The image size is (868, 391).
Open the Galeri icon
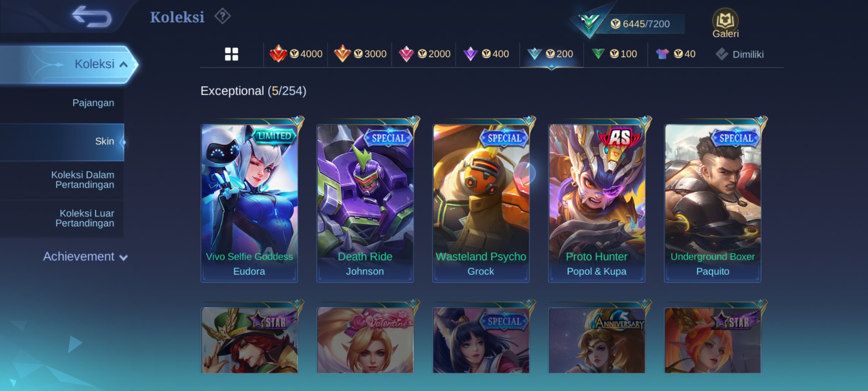(x=726, y=23)
